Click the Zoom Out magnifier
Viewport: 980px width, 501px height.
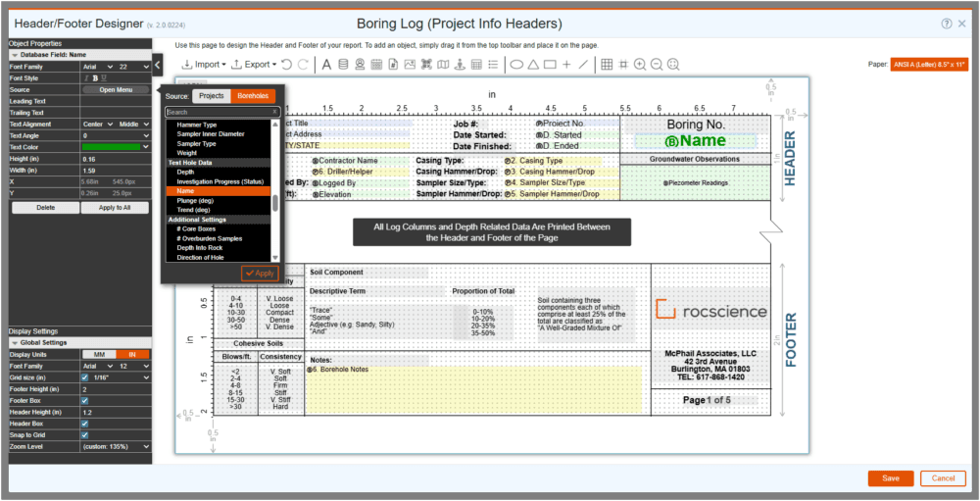pos(657,64)
